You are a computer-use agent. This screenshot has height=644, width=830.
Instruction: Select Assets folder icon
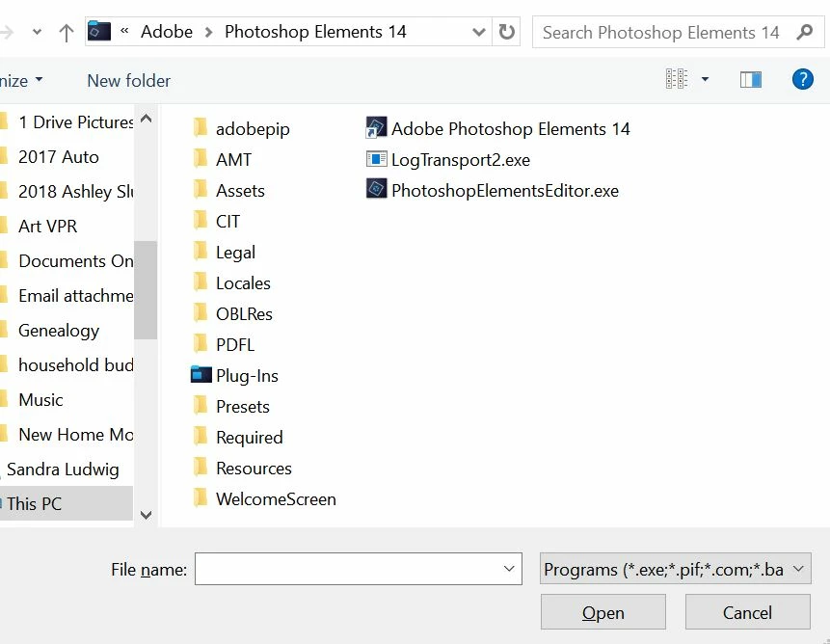[x=201, y=190]
